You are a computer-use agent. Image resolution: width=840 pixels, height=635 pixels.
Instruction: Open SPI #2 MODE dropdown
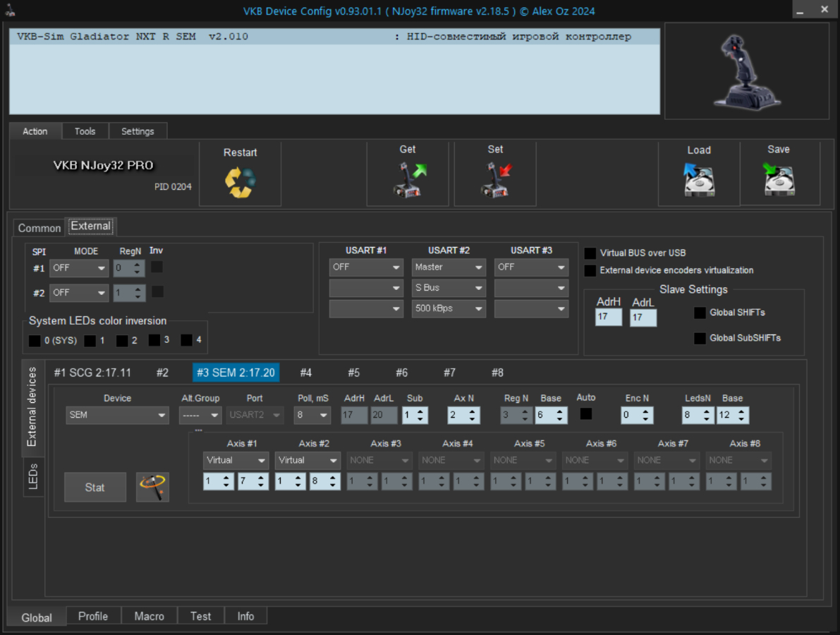click(x=79, y=293)
